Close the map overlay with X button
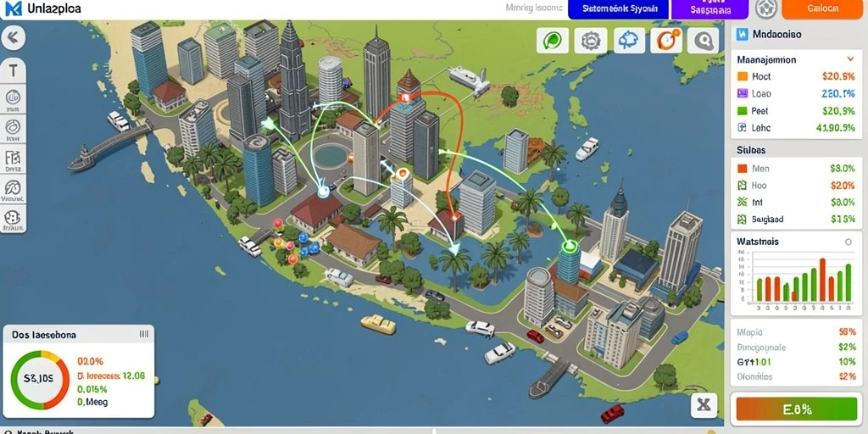The width and height of the screenshot is (868, 434). coord(703,405)
